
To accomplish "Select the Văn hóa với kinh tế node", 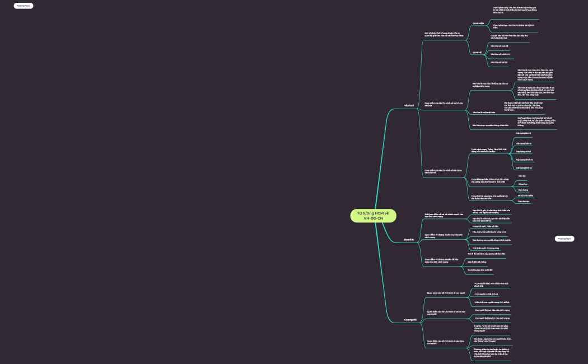I will point(500,46).
